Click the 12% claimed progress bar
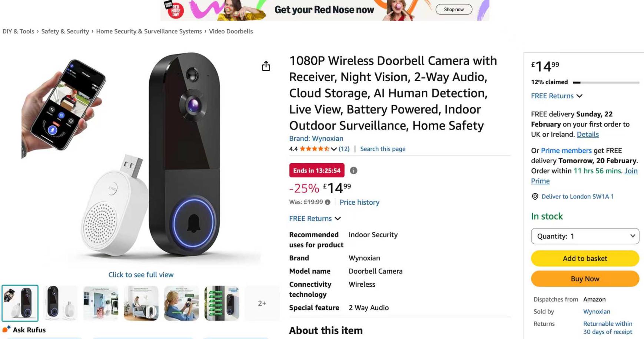 click(606, 82)
